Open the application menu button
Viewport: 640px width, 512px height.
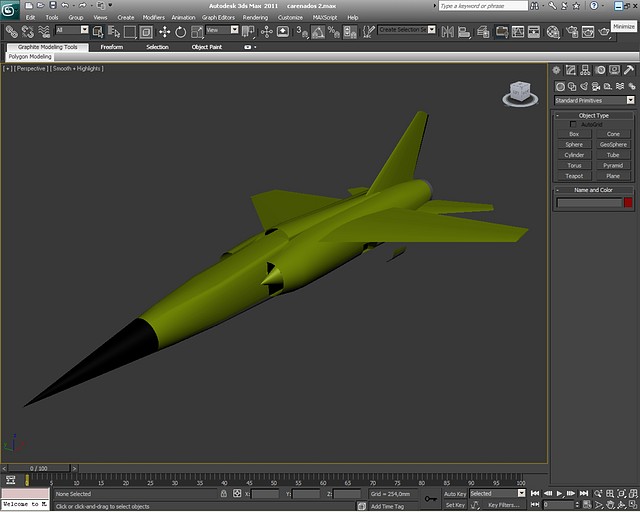(x=9, y=10)
